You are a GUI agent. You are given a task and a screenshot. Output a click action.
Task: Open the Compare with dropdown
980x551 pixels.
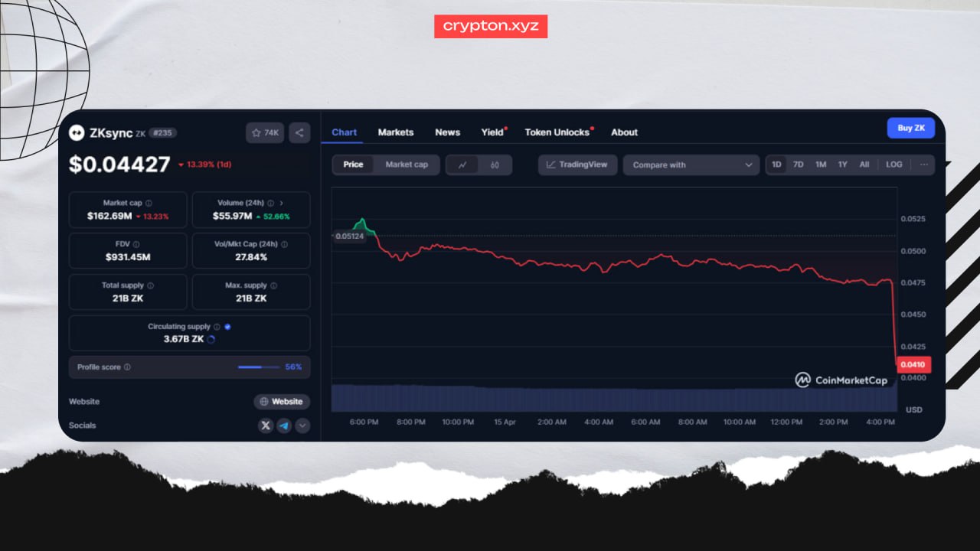691,165
